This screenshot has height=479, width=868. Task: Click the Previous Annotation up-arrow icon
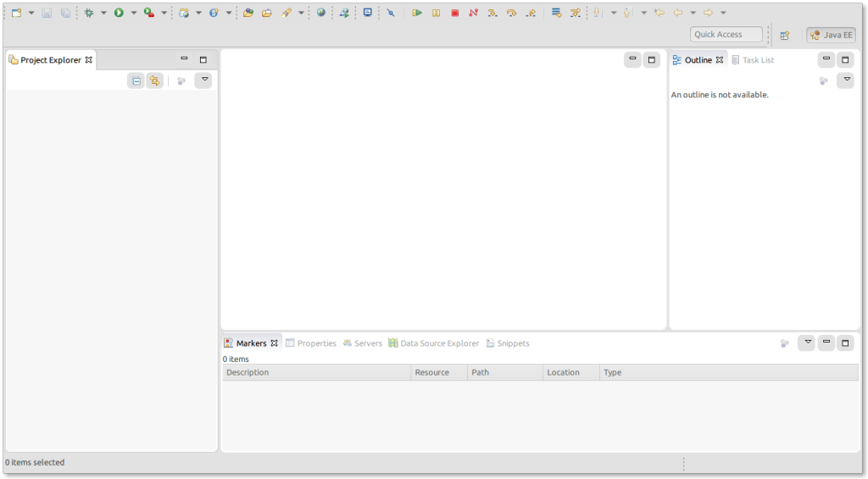tap(628, 13)
